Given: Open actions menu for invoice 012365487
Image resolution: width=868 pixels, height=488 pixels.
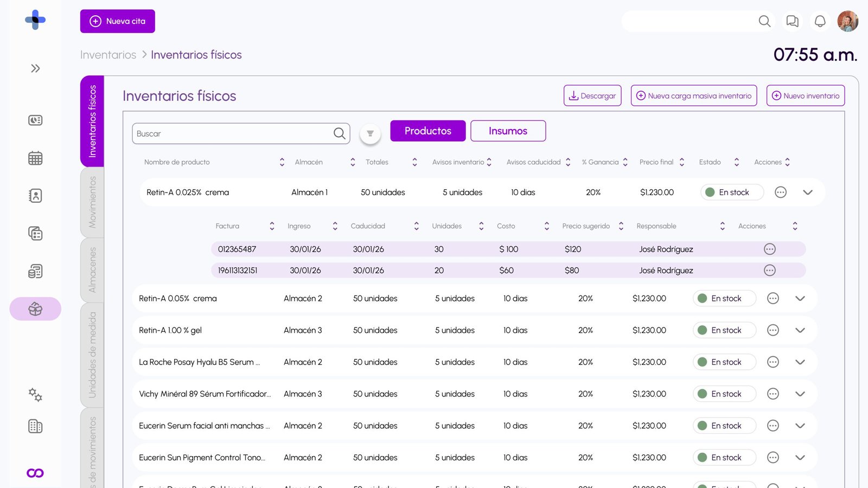Looking at the screenshot, I should (x=769, y=249).
